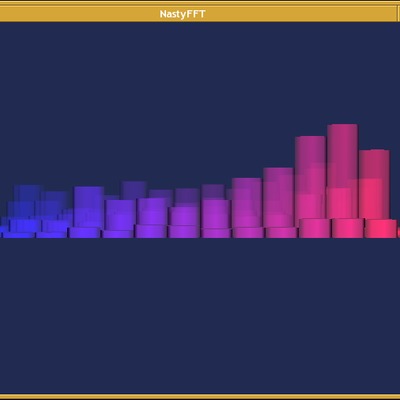Click the leftmost front-row blue cylinder
This screenshot has height=400, width=400.
tap(18, 235)
